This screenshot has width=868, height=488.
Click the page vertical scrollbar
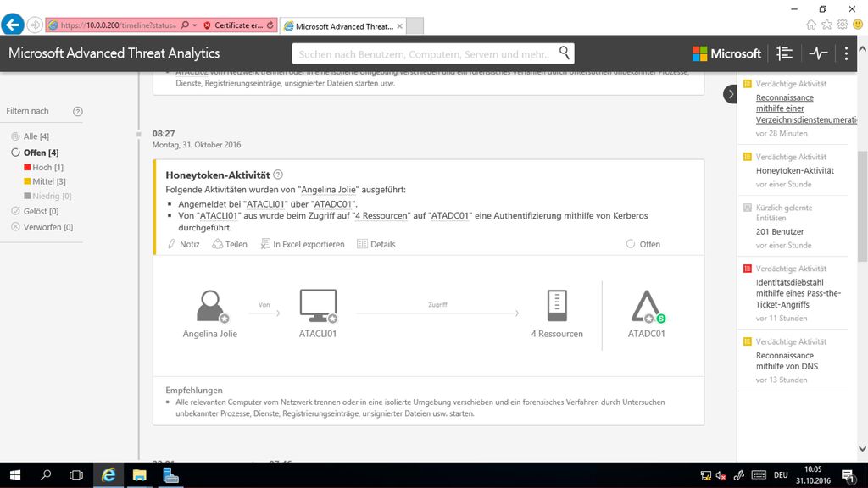862,206
